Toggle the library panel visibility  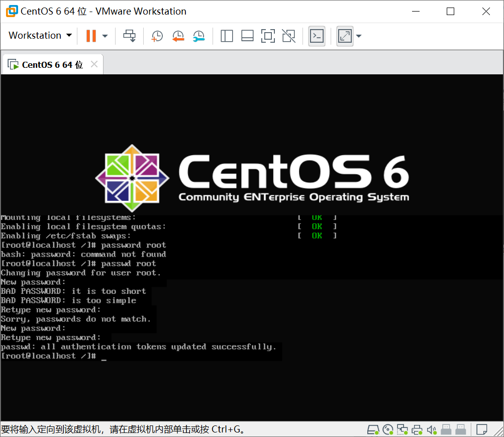[227, 36]
